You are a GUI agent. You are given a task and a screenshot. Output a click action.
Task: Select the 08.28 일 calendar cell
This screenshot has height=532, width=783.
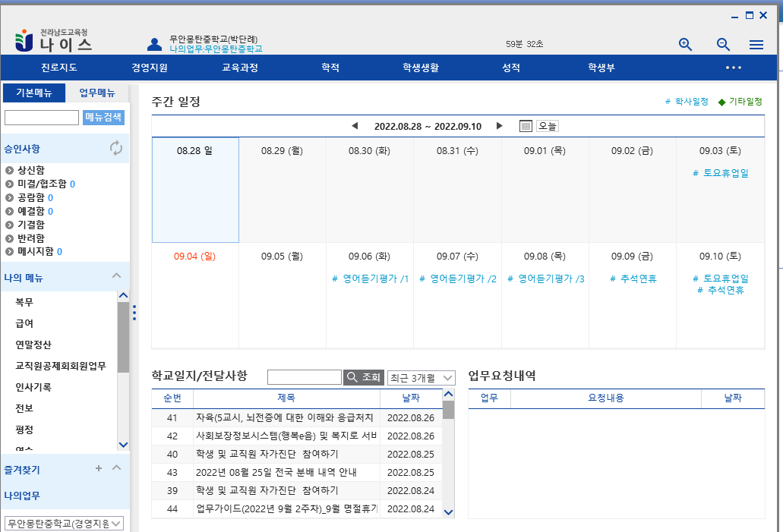[x=195, y=190]
